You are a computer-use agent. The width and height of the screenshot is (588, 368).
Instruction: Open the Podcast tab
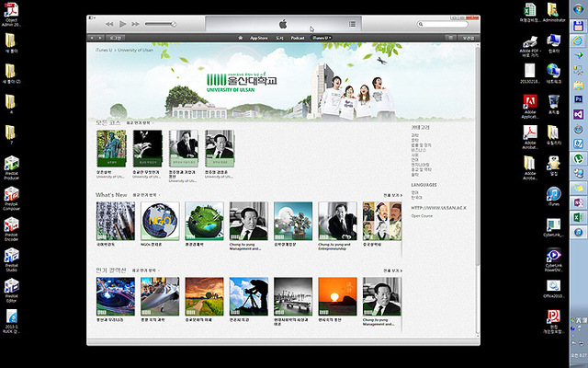coord(298,38)
